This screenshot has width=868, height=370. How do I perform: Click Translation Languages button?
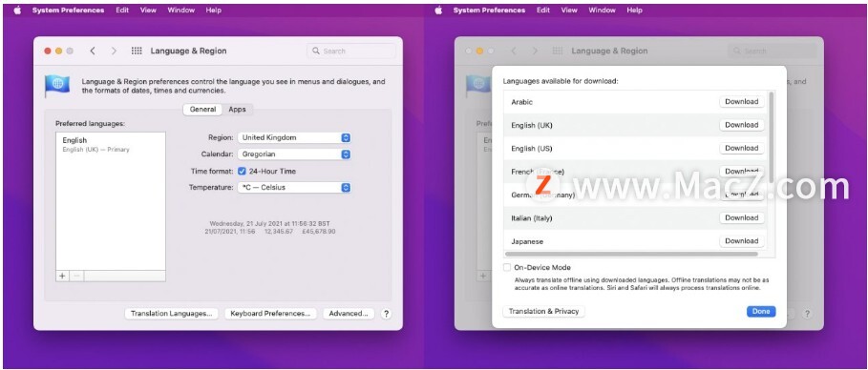[x=172, y=314]
